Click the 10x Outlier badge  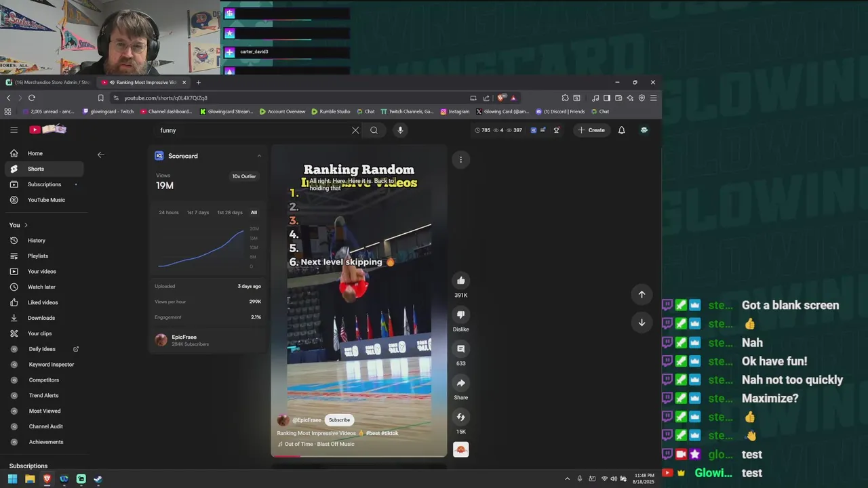(244, 176)
